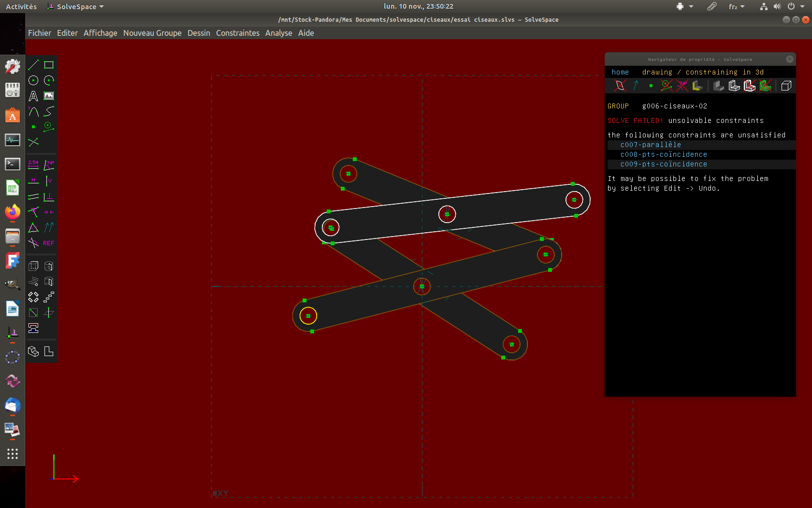Click the home link in property browser
The width and height of the screenshot is (812, 508).
point(620,72)
